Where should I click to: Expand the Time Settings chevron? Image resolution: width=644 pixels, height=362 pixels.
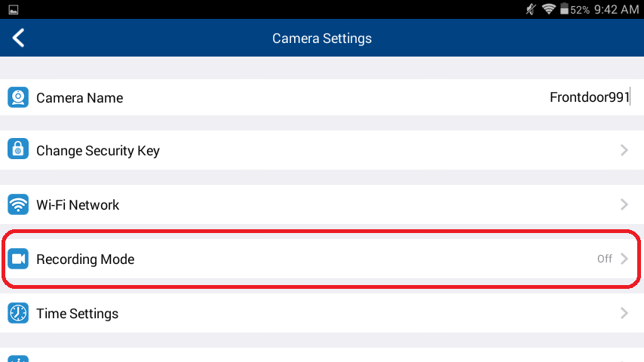pos(624,313)
